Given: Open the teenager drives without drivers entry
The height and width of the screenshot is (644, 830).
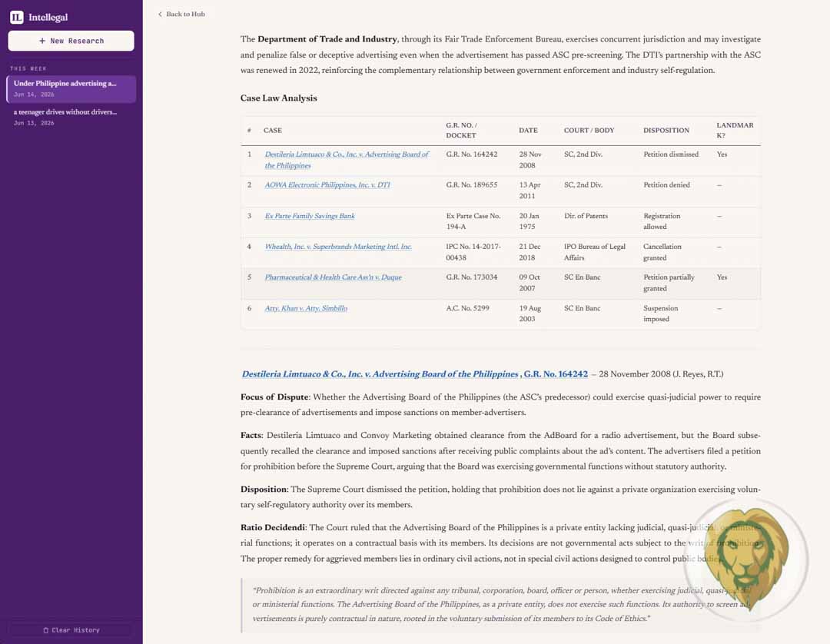Looking at the screenshot, I should pos(71,117).
